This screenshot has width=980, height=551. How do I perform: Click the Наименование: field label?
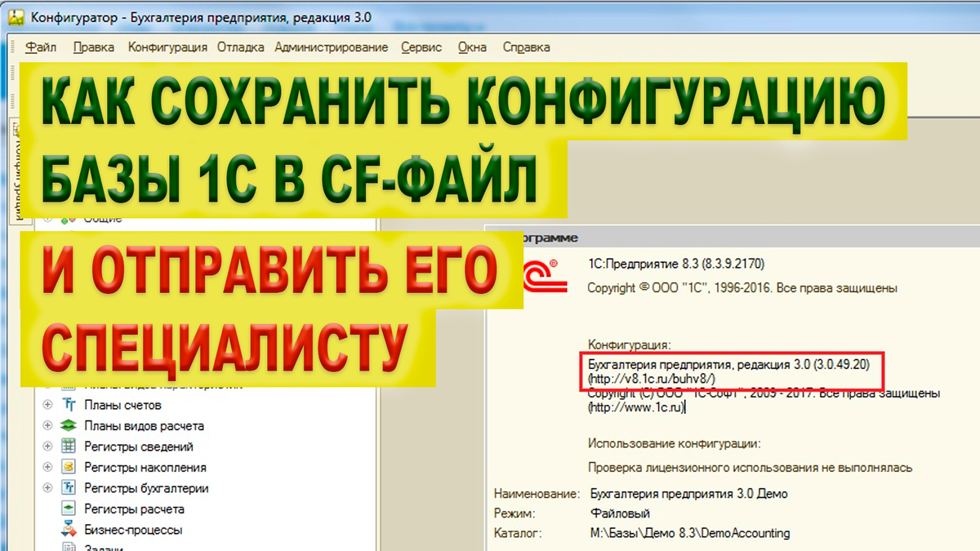pyautogui.click(x=537, y=494)
